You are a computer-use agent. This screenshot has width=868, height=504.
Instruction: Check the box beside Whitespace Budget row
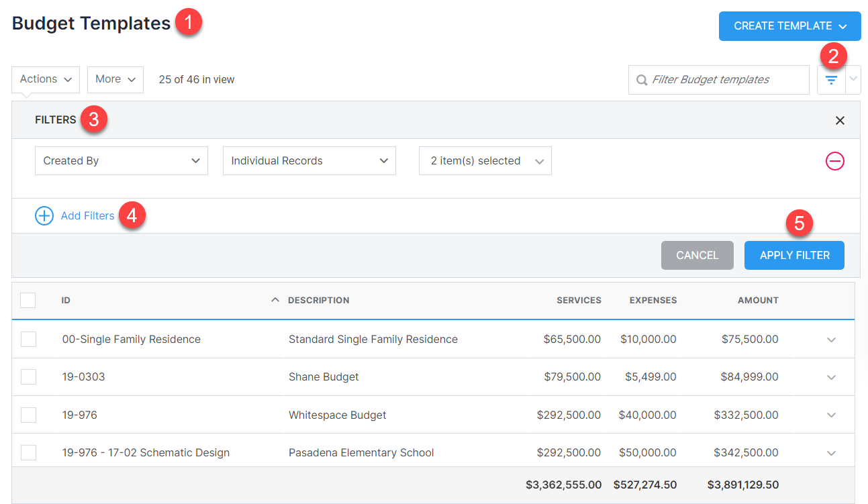[28, 415]
